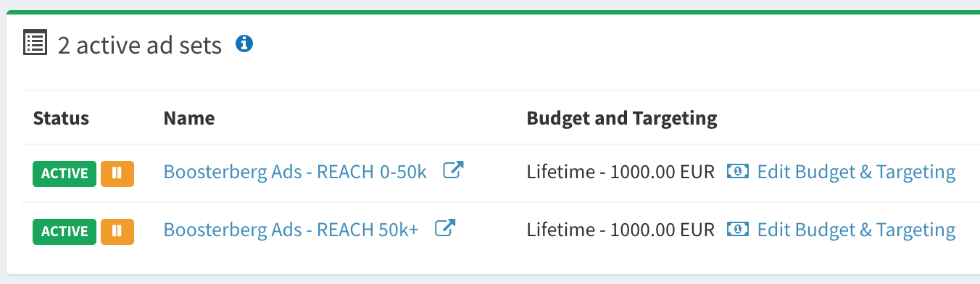Open REACH 0-50k ad set external link icon
The image size is (980, 284).
point(454,171)
